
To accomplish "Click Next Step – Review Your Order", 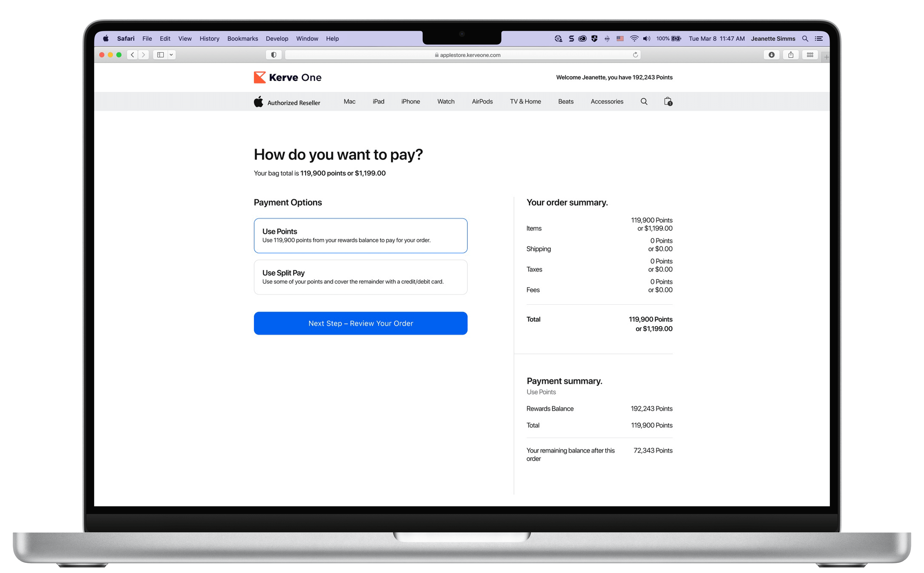I will [360, 323].
